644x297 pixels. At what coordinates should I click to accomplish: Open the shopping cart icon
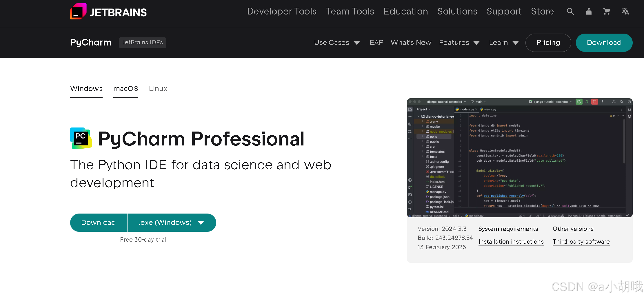click(x=607, y=11)
